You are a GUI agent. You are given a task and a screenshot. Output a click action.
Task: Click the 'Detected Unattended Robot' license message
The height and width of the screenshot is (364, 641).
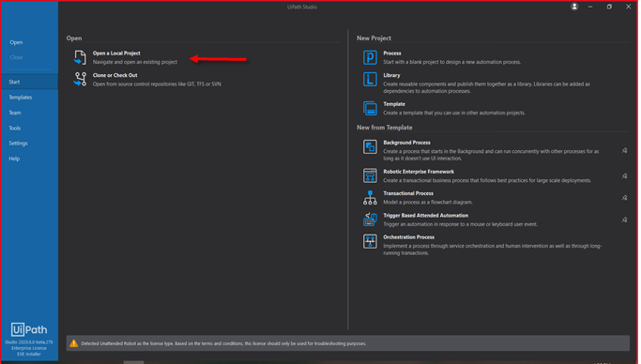pyautogui.click(x=223, y=343)
